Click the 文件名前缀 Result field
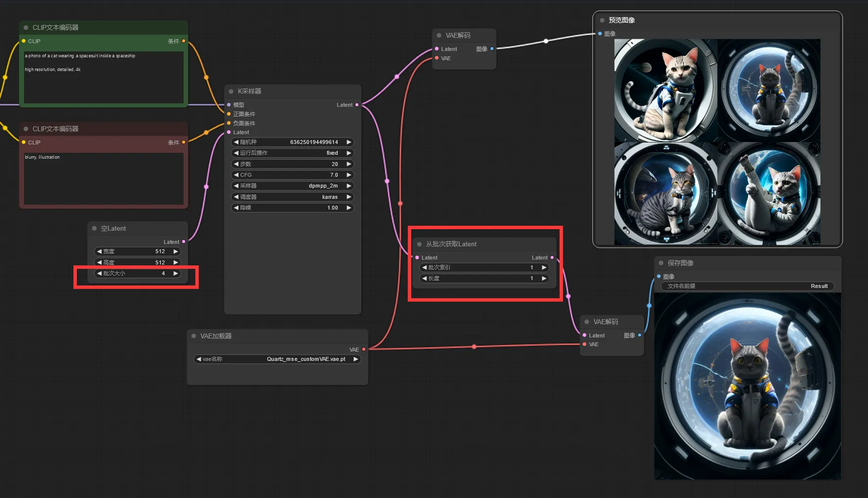The width and height of the screenshot is (868, 498). click(x=748, y=286)
